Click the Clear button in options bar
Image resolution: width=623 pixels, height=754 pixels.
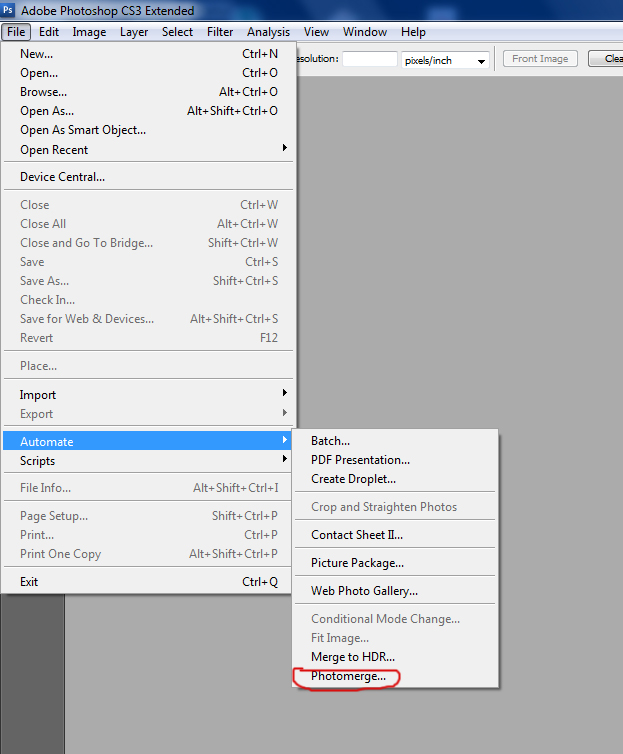[x=606, y=59]
